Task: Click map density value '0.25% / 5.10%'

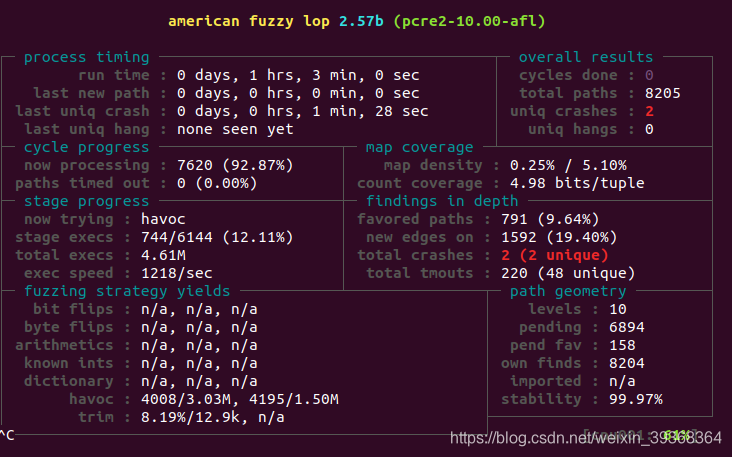Action: pos(568,165)
